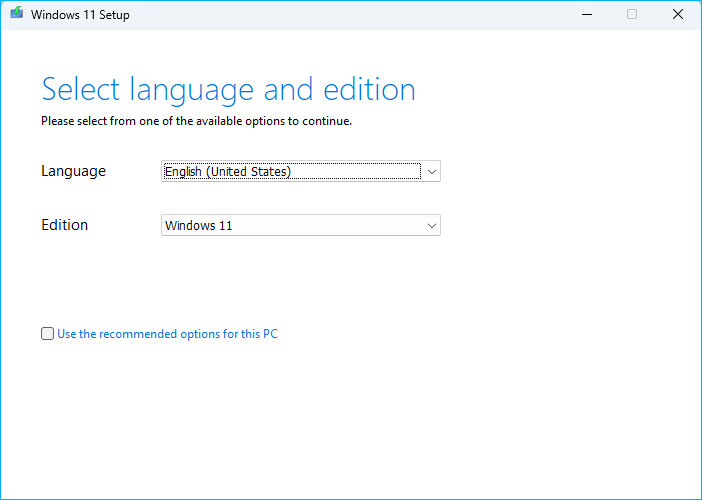This screenshot has width=702, height=500.
Task: Enable Use the recommended options checkbox
Action: click(47, 333)
